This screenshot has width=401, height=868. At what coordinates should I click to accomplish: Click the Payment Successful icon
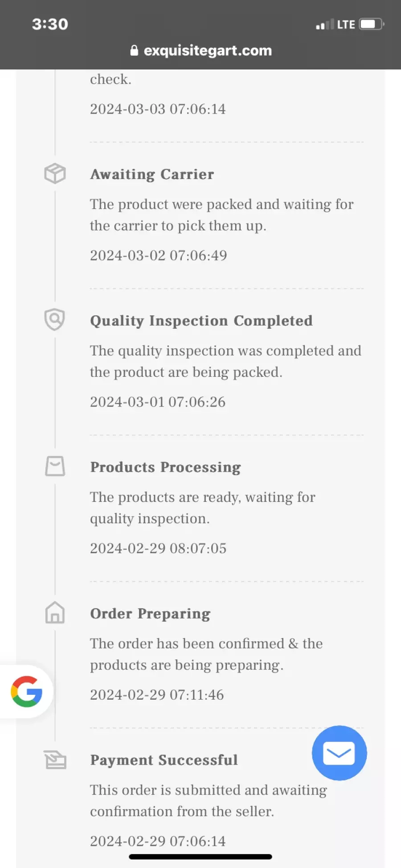click(55, 759)
